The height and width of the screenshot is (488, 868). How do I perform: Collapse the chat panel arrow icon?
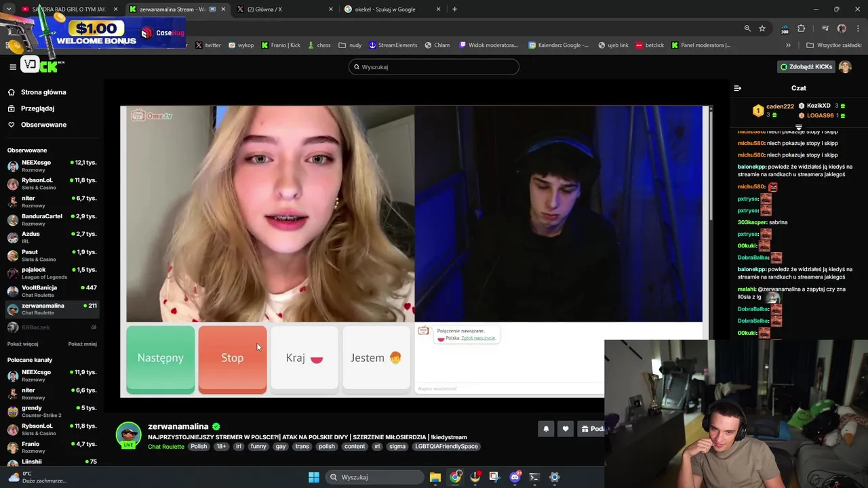pyautogui.click(x=738, y=88)
